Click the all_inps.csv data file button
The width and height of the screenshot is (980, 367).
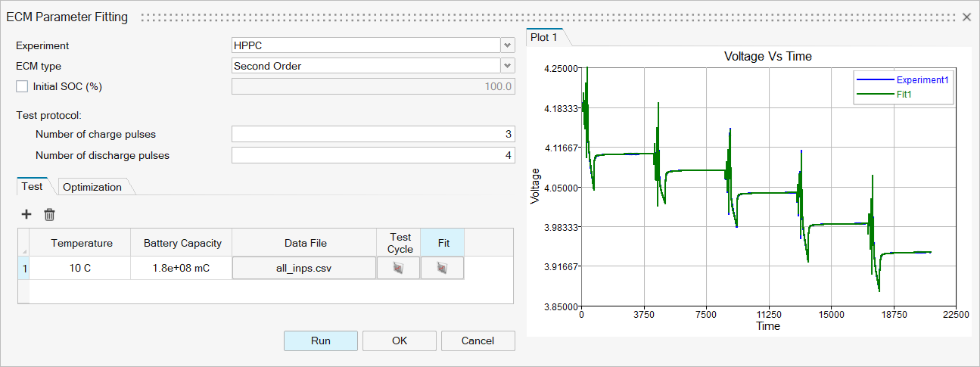[303, 269]
